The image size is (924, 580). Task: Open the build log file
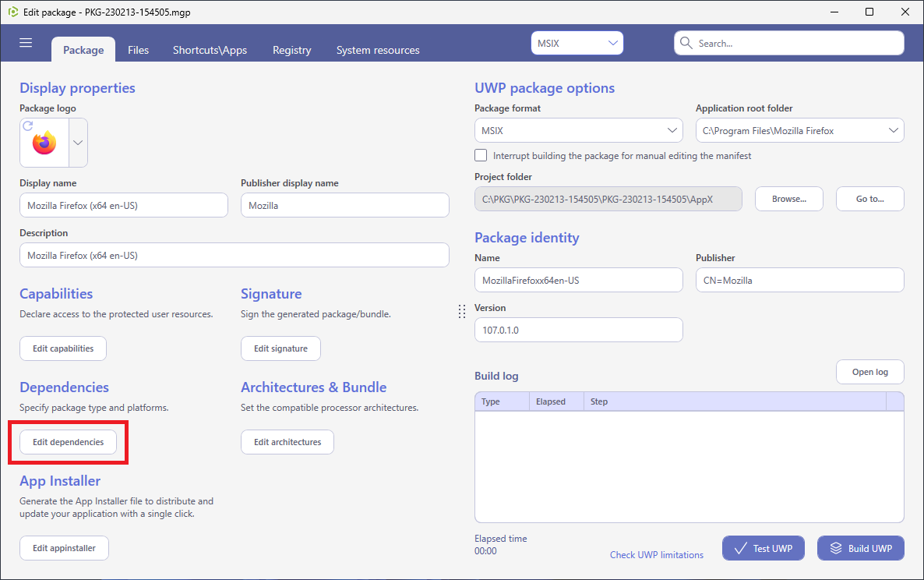[x=869, y=372]
